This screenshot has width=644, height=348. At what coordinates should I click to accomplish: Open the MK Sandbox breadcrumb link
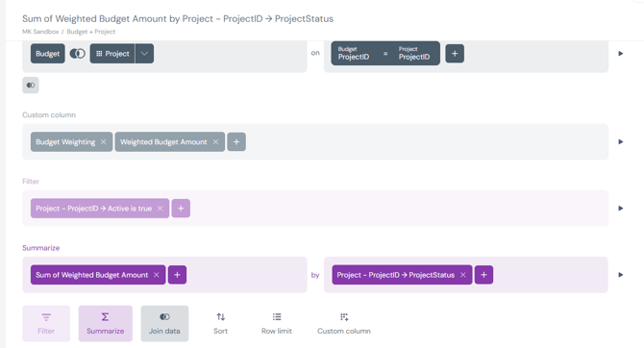point(40,32)
